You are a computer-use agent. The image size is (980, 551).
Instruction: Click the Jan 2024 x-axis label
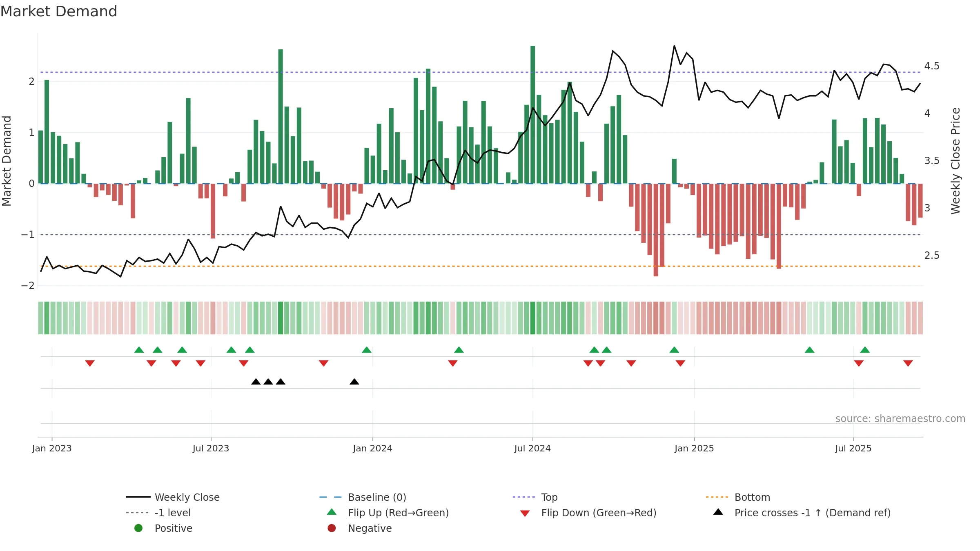[372, 449]
